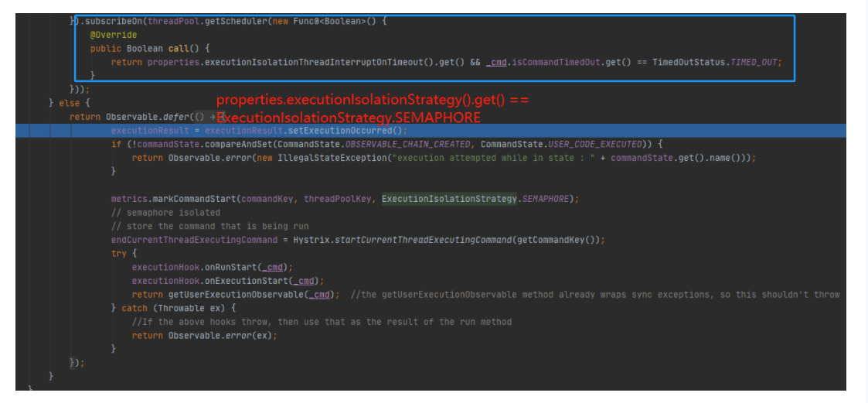This screenshot has height=403, width=868.
Task: Click the getScheduler method name
Action: [234, 21]
